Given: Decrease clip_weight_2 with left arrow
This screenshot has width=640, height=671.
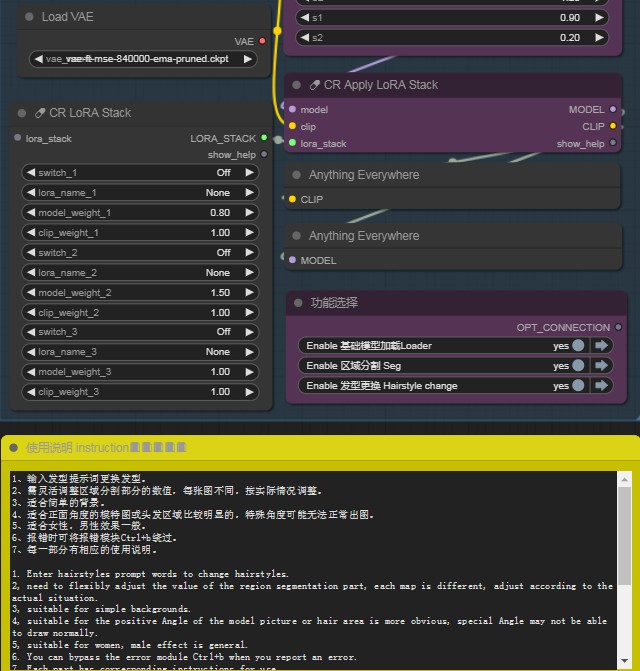Looking at the screenshot, I should click(x=31, y=312).
